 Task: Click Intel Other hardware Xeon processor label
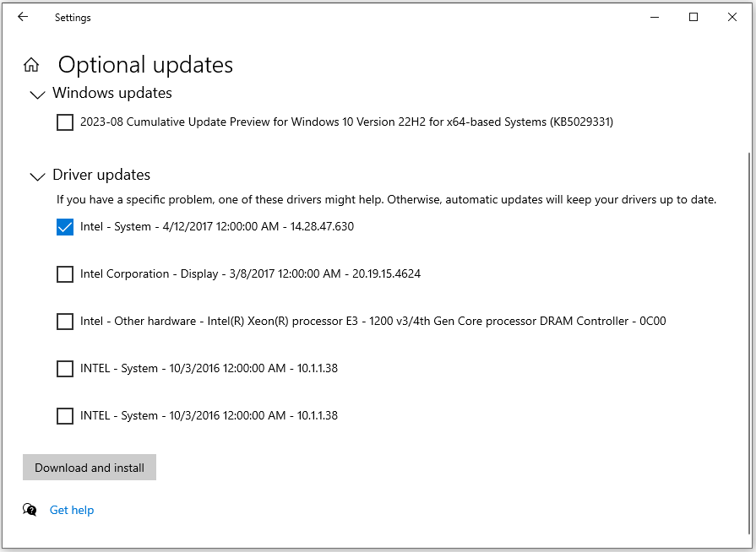373,321
